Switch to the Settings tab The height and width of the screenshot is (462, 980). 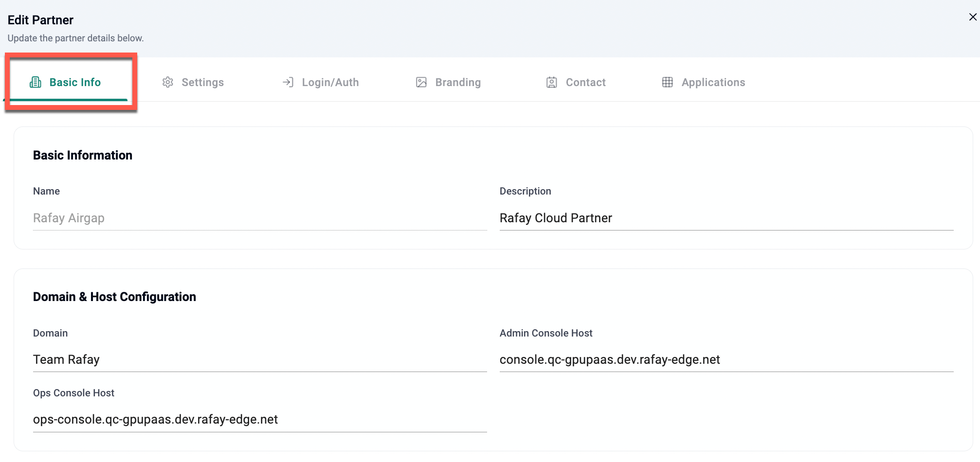click(x=202, y=82)
